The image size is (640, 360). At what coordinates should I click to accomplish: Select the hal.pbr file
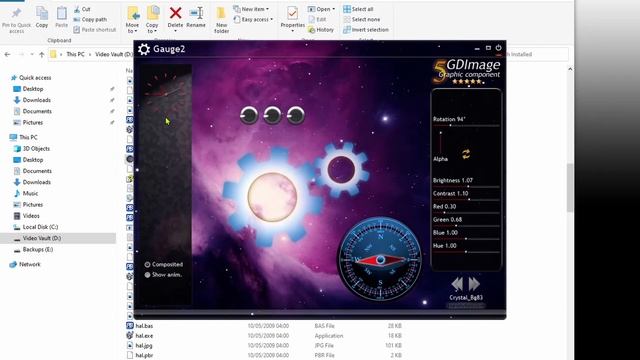(x=144, y=355)
